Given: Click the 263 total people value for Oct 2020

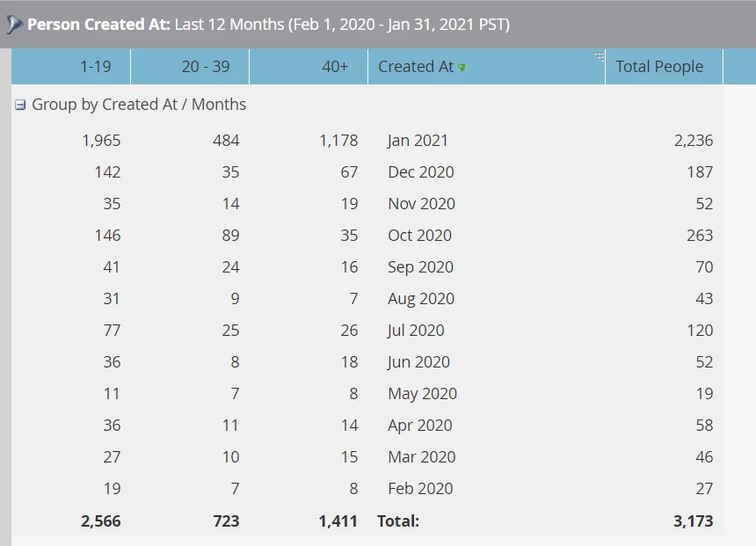Looking at the screenshot, I should tap(700, 236).
